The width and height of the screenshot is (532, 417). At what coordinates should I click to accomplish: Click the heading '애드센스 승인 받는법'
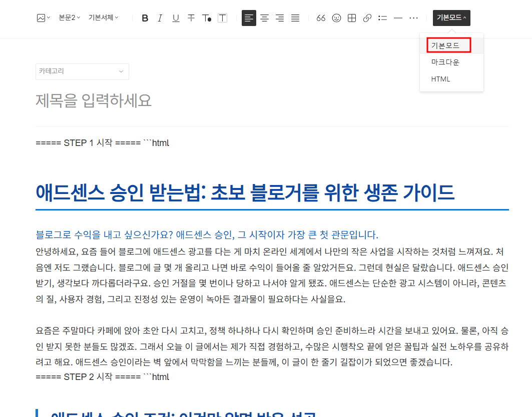(245, 192)
